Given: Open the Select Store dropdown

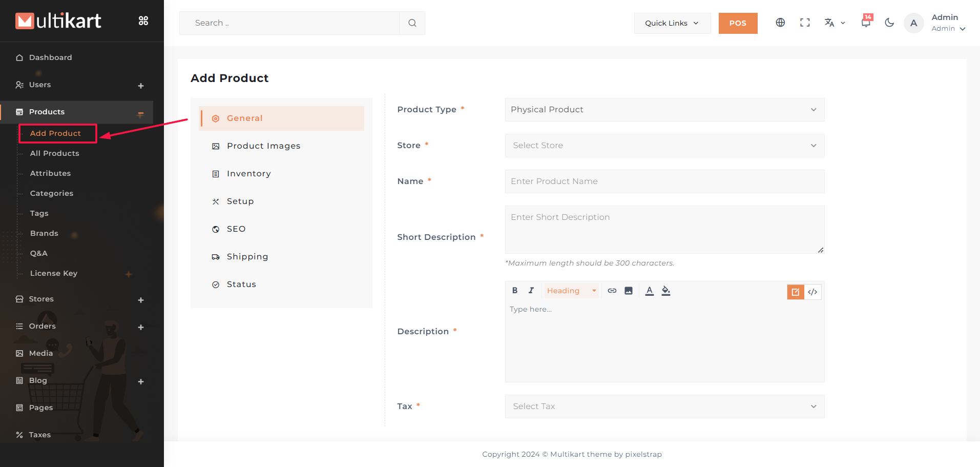Looking at the screenshot, I should pyautogui.click(x=664, y=146).
